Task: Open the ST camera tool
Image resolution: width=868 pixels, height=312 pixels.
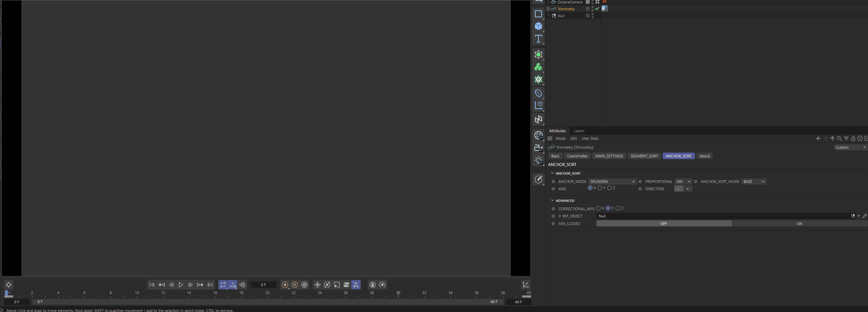Action: coord(538,148)
